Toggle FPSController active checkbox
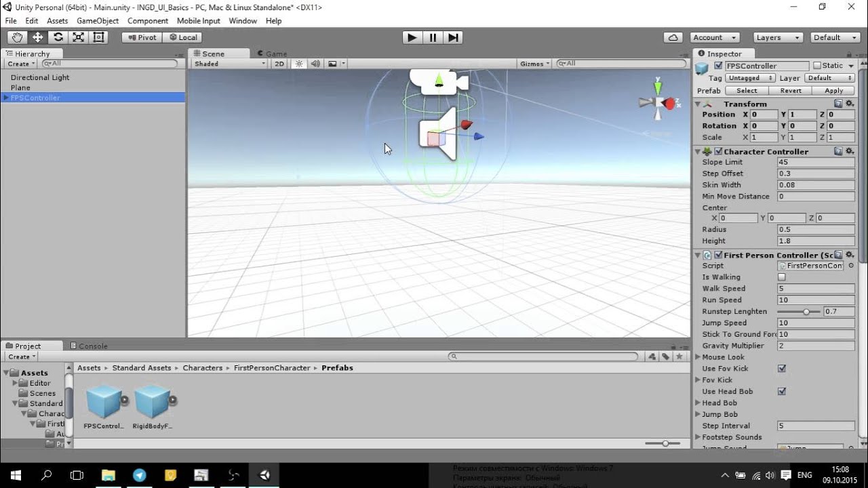868x488 pixels. pos(718,66)
